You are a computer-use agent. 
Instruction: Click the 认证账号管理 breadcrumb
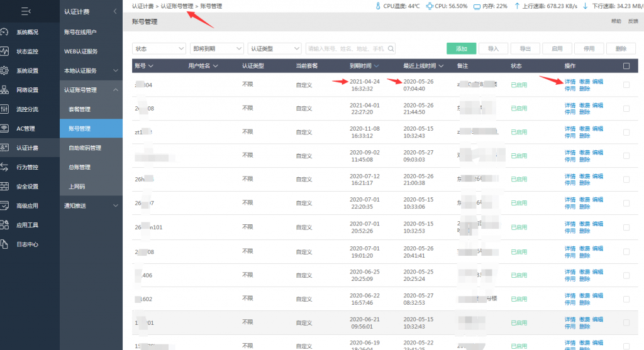click(x=177, y=6)
